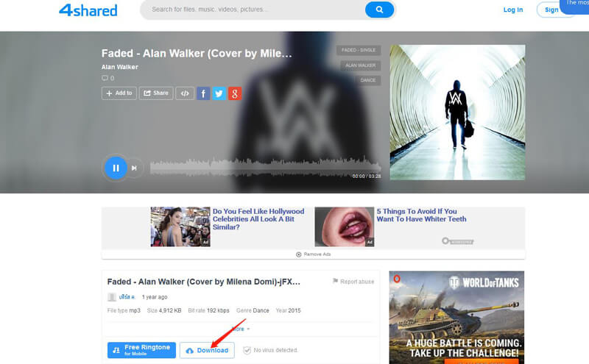Click the No virus detected checkmark

click(247, 350)
